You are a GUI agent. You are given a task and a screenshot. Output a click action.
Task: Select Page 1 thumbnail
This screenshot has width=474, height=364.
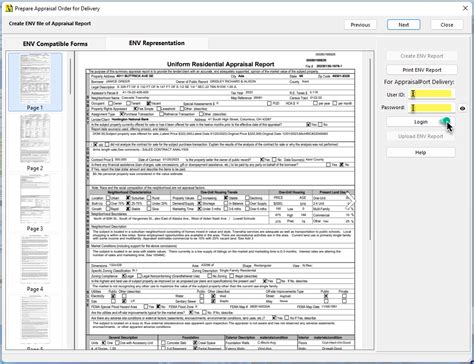(x=35, y=82)
